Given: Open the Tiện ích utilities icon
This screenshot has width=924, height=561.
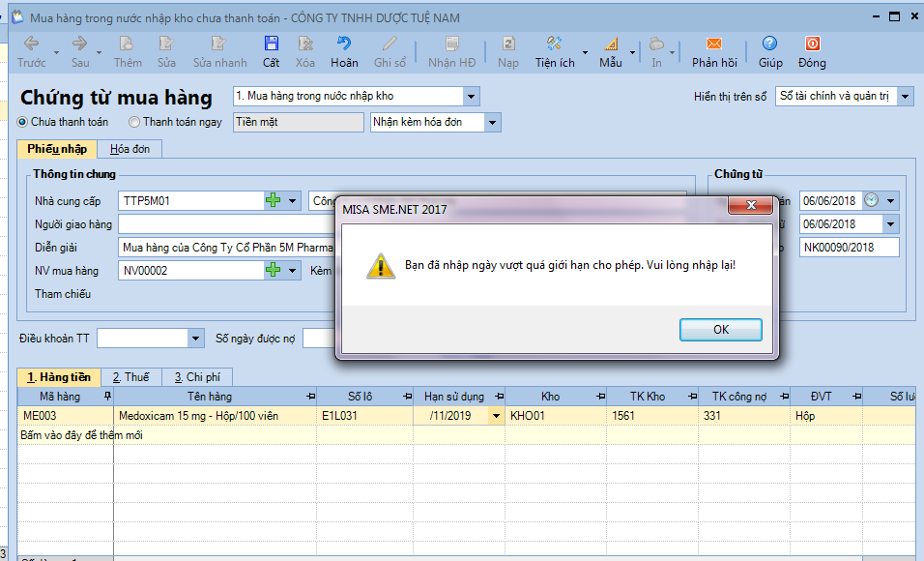Looking at the screenshot, I should (554, 44).
